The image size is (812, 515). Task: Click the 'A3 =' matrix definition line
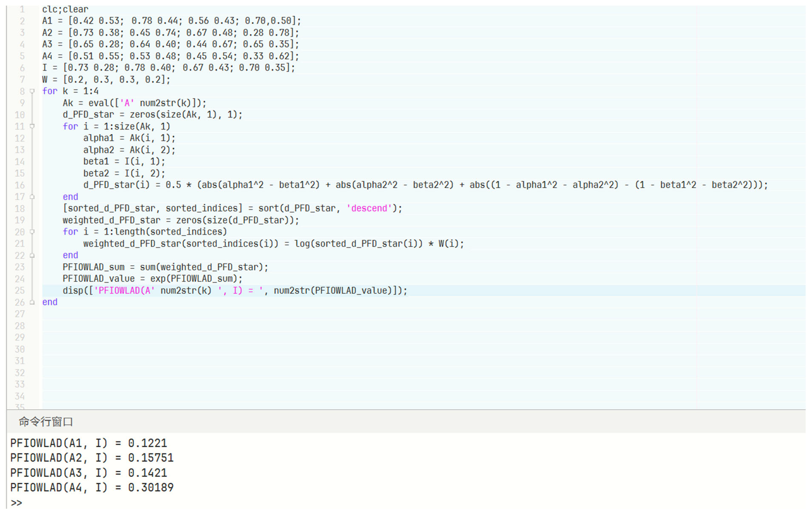[170, 44]
